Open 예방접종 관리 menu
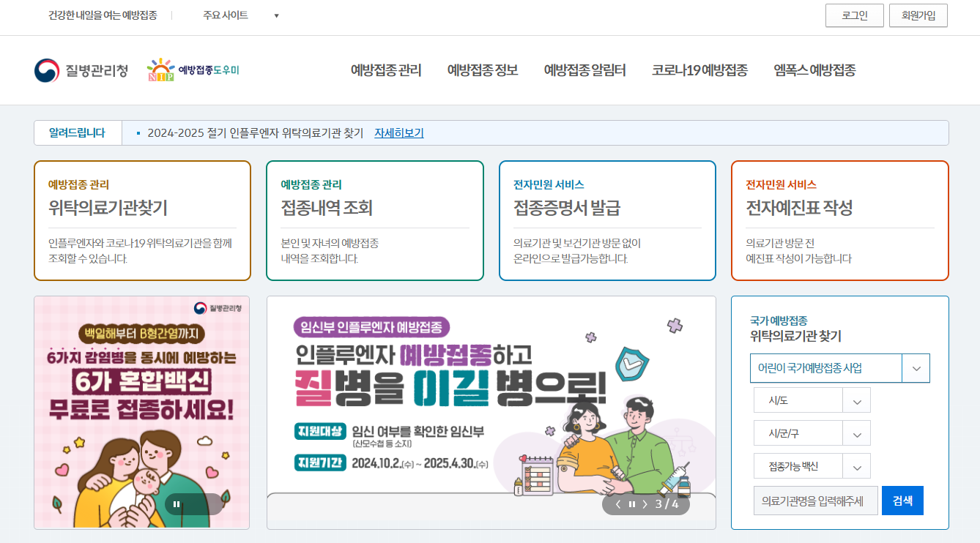980x543 pixels. pyautogui.click(x=386, y=70)
